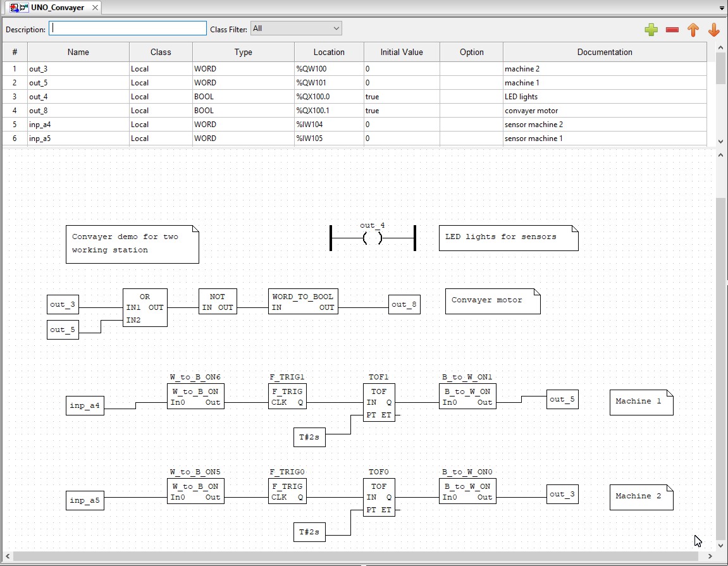Move the variable up with the orange arrow
This screenshot has height=566, width=728.
click(x=693, y=30)
